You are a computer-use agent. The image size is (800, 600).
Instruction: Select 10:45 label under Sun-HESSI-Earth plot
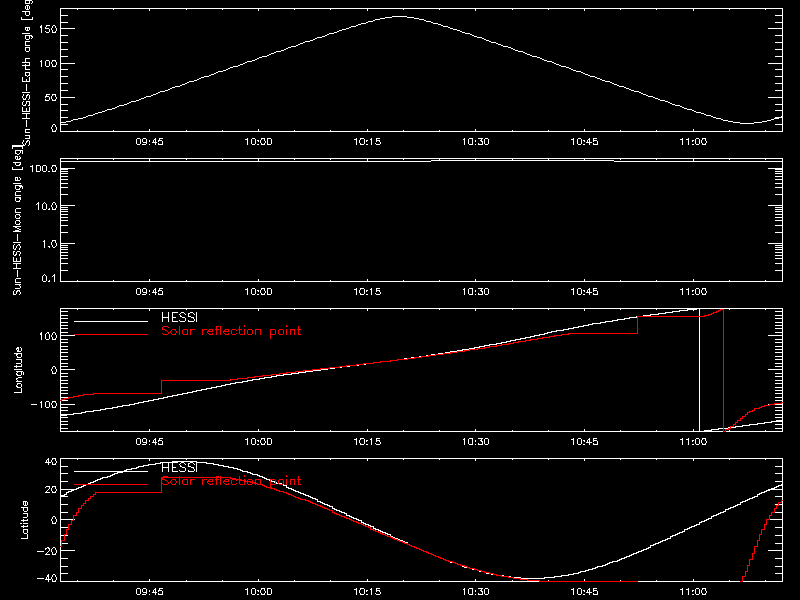[584, 142]
